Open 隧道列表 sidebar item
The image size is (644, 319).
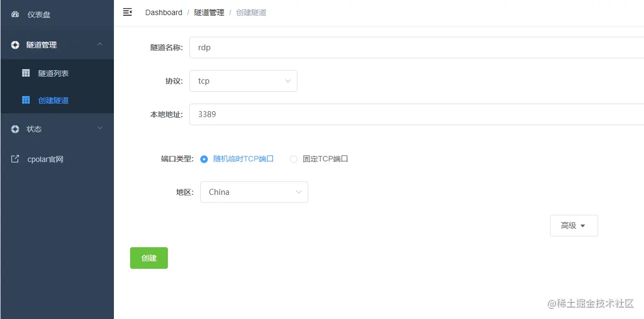[57, 73]
